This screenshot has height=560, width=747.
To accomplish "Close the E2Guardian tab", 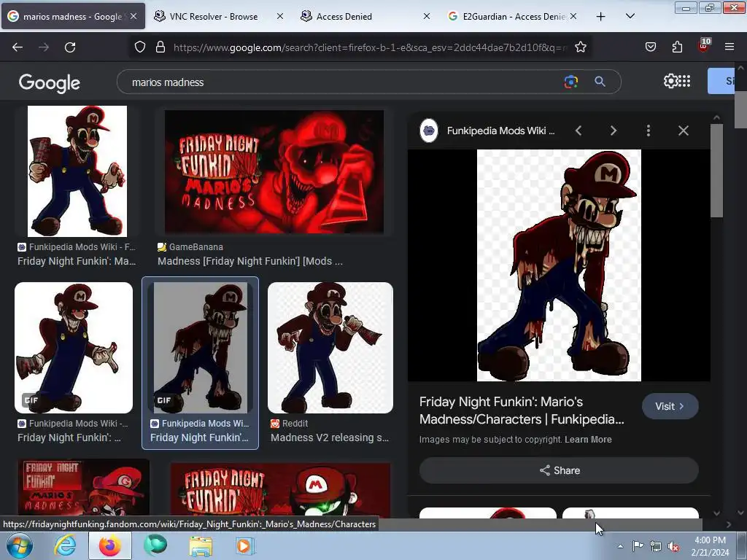I will pos(573,16).
